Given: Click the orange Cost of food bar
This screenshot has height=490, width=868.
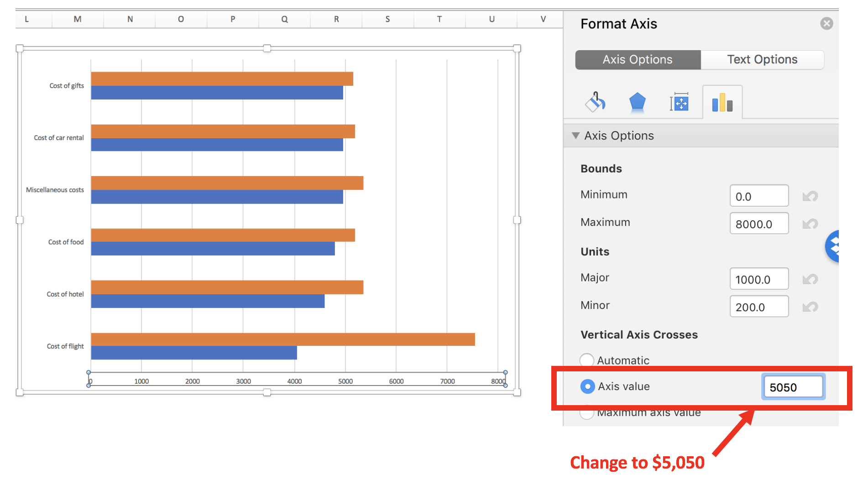Looking at the screenshot, I should (x=223, y=235).
